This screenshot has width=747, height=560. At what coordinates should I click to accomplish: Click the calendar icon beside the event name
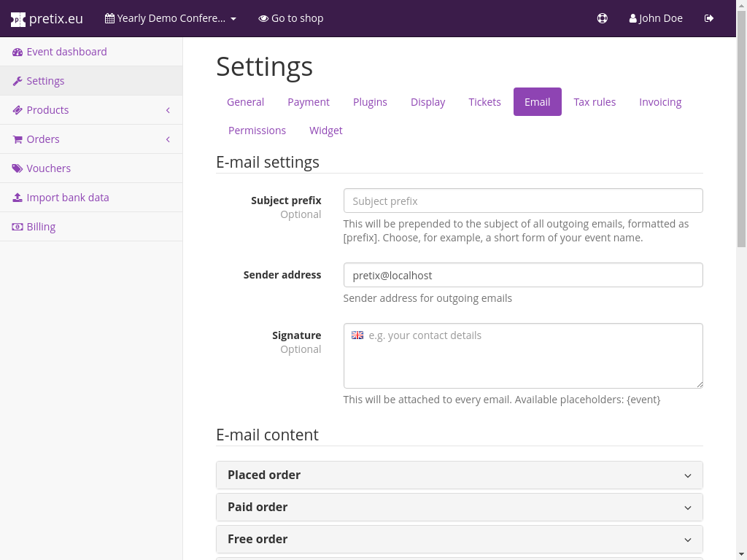[x=109, y=18]
